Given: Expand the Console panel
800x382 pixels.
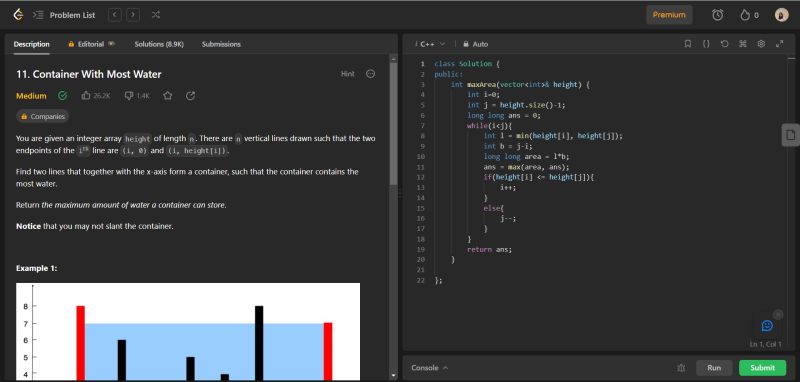Looking at the screenshot, I should point(430,368).
